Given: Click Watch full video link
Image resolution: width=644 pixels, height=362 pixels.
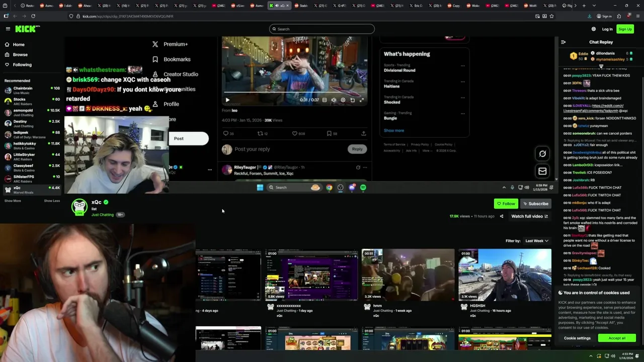Looking at the screenshot, I should 529,216.
